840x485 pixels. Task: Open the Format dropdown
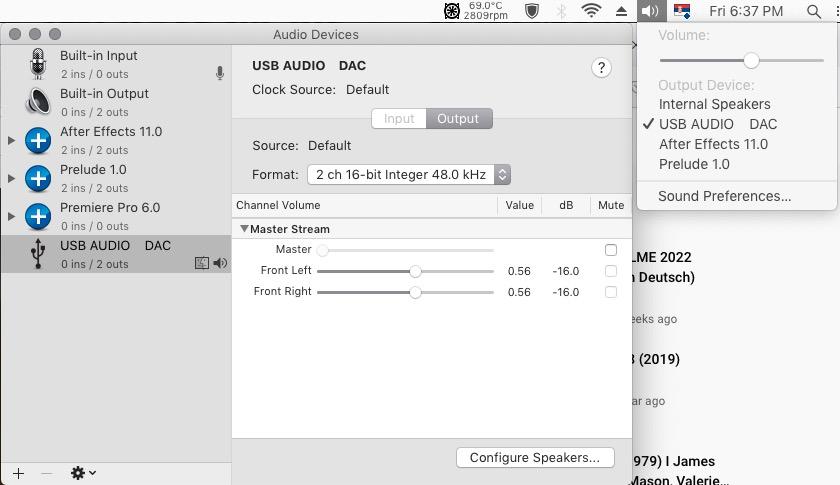pos(409,175)
